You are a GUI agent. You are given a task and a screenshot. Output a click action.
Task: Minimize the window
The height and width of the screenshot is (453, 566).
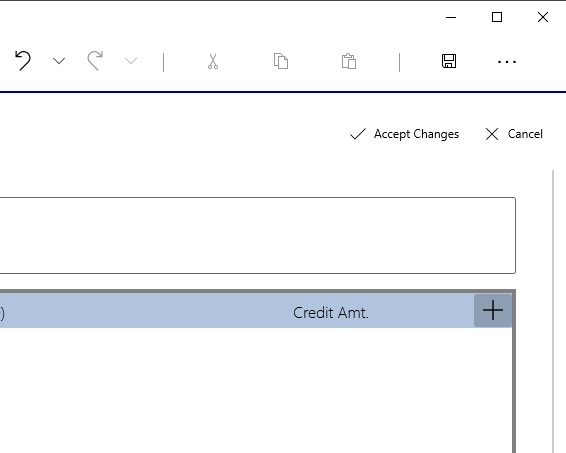pos(451,17)
